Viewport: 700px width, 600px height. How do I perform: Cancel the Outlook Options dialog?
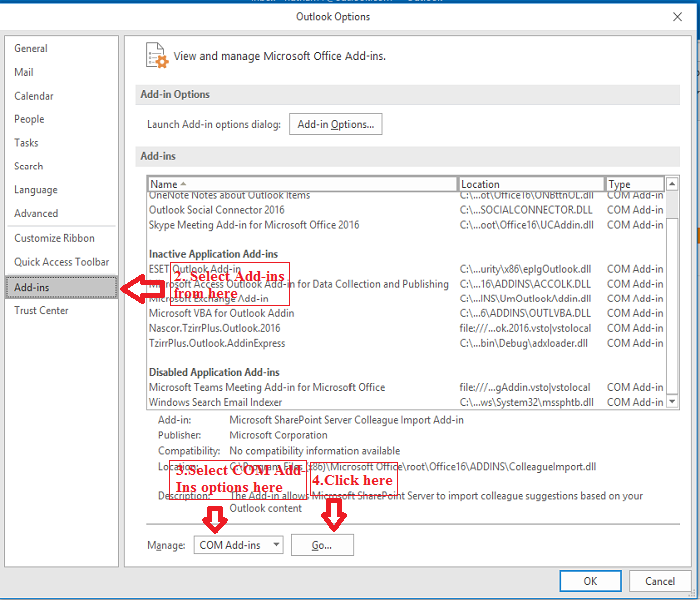659,581
